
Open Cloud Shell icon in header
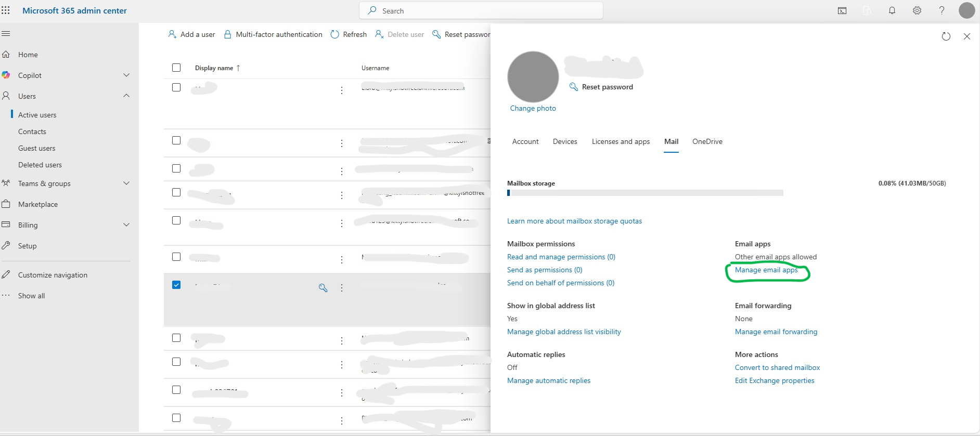coord(842,10)
